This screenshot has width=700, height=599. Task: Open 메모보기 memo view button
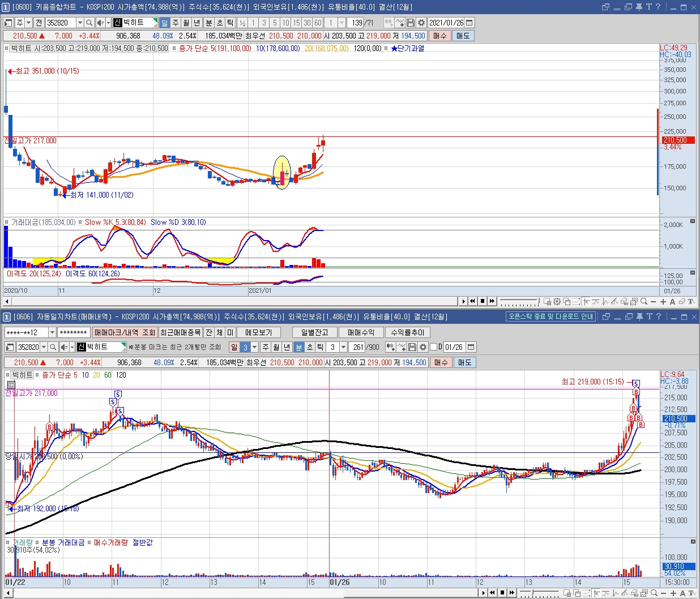click(259, 332)
